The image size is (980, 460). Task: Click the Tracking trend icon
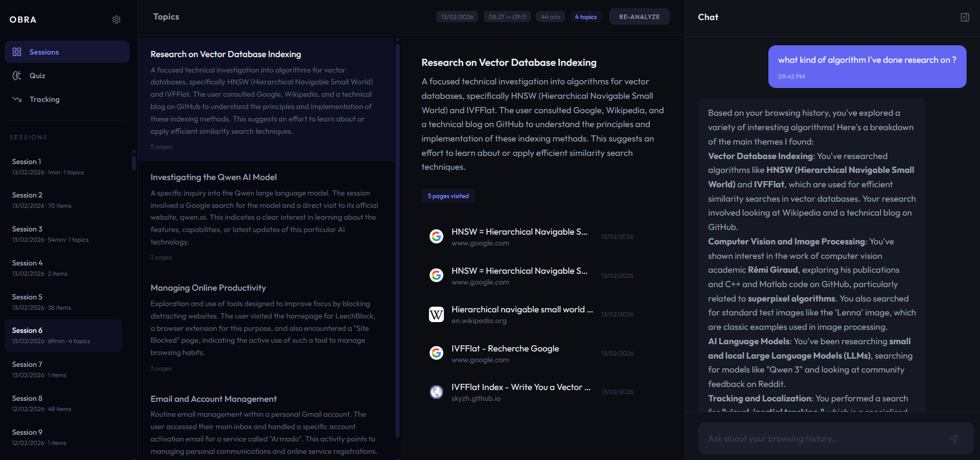pos(17,99)
